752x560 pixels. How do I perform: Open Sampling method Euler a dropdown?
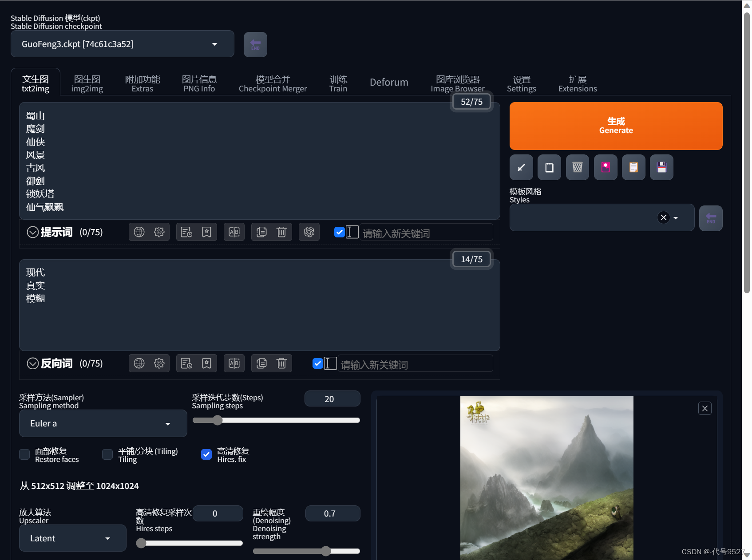coord(103,423)
